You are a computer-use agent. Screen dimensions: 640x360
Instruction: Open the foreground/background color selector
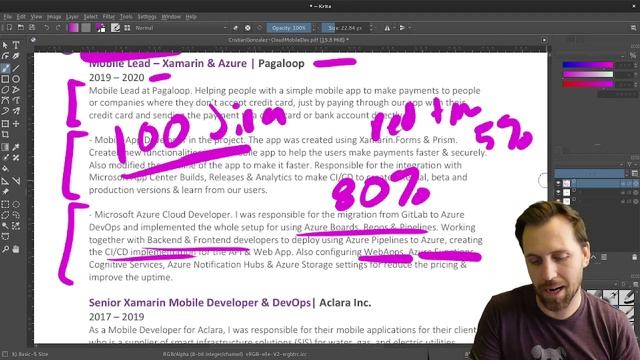[100, 28]
